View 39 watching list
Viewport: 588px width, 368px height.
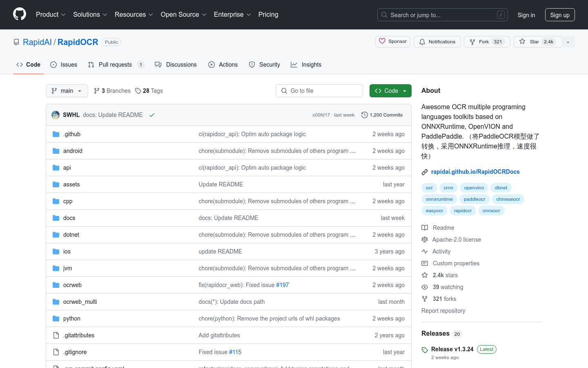tap(443, 287)
